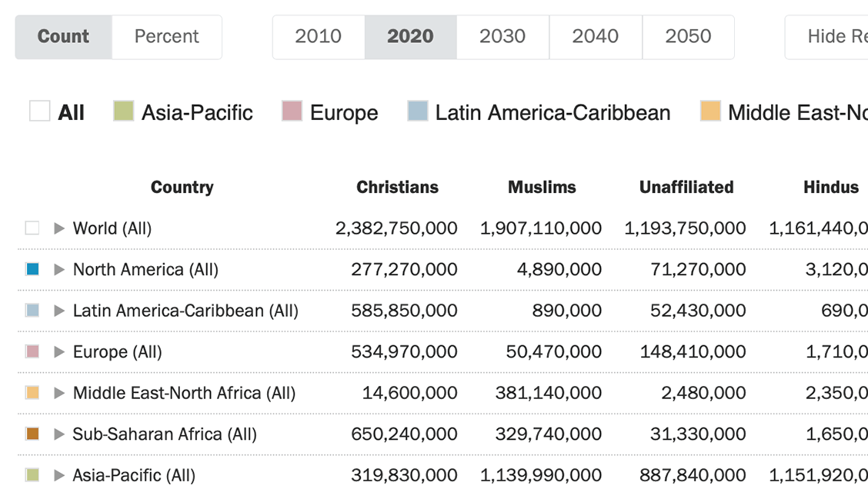Sort by Christians column header
868x489 pixels.
pyautogui.click(x=397, y=187)
